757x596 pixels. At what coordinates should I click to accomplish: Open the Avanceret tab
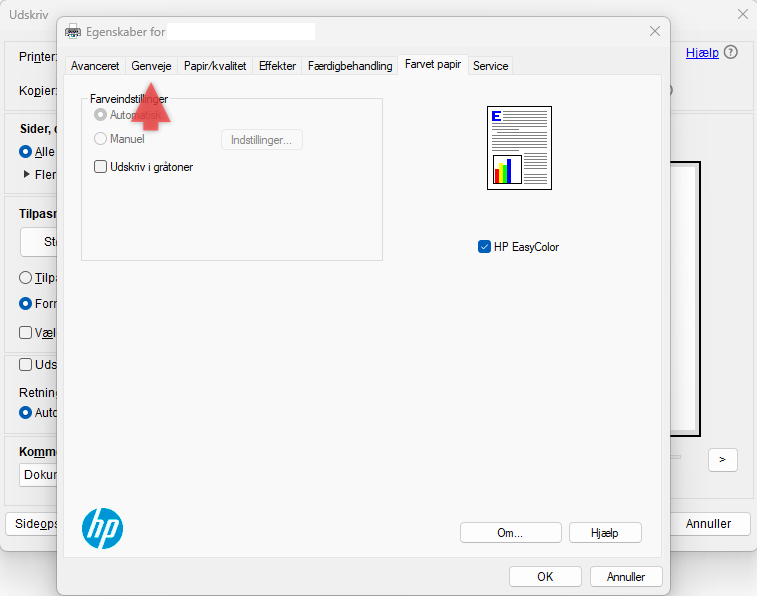click(95, 66)
